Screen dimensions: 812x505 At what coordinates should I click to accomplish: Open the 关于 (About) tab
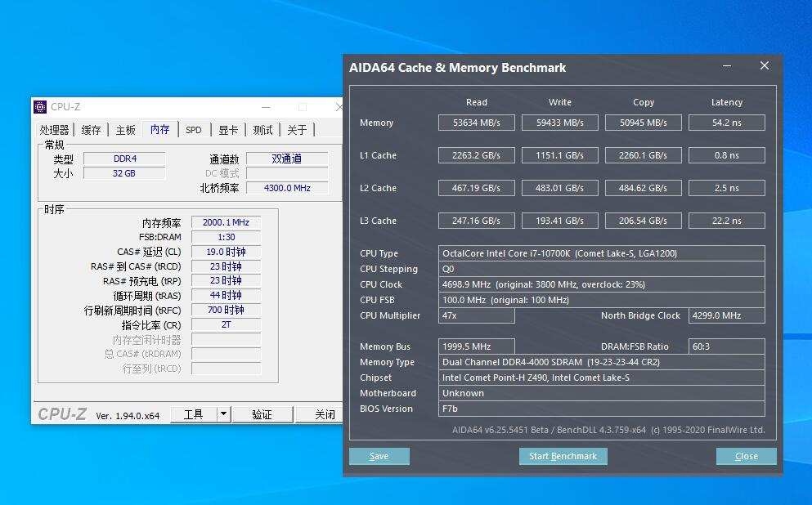(296, 129)
